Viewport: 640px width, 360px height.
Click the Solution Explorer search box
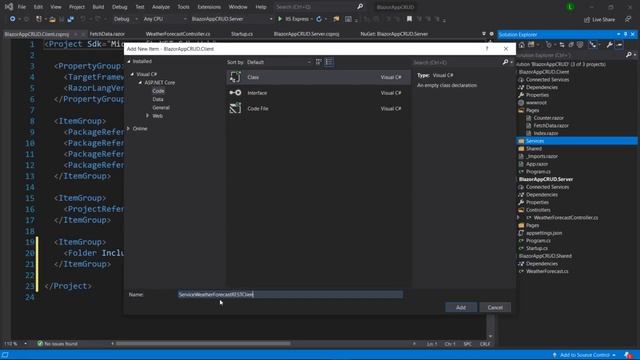click(571, 55)
